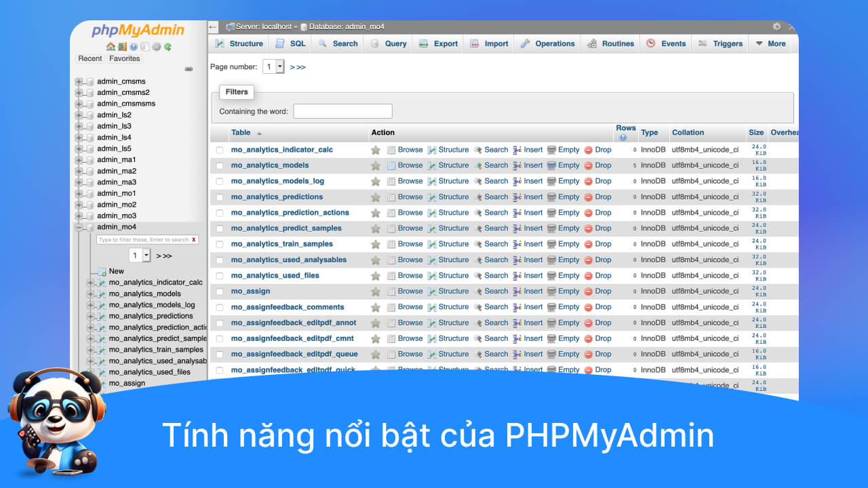The image size is (868, 488).
Task: Click the Favorites tables button
Action: (x=125, y=59)
